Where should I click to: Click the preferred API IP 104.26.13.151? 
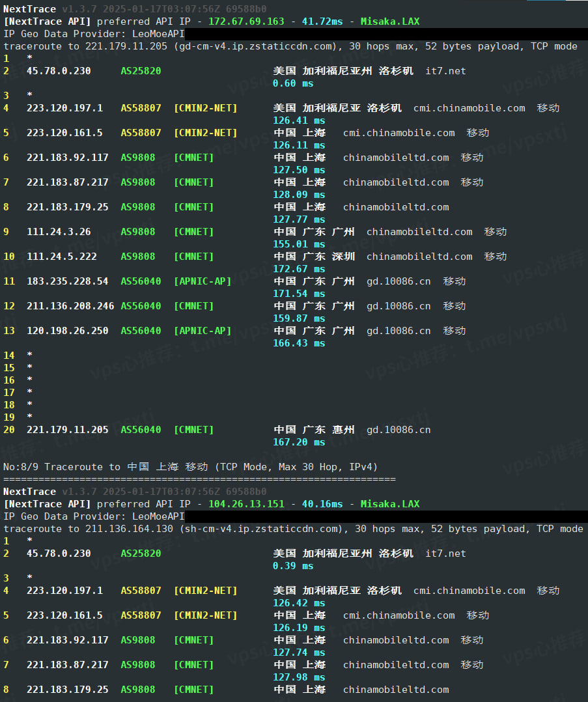[x=246, y=504]
